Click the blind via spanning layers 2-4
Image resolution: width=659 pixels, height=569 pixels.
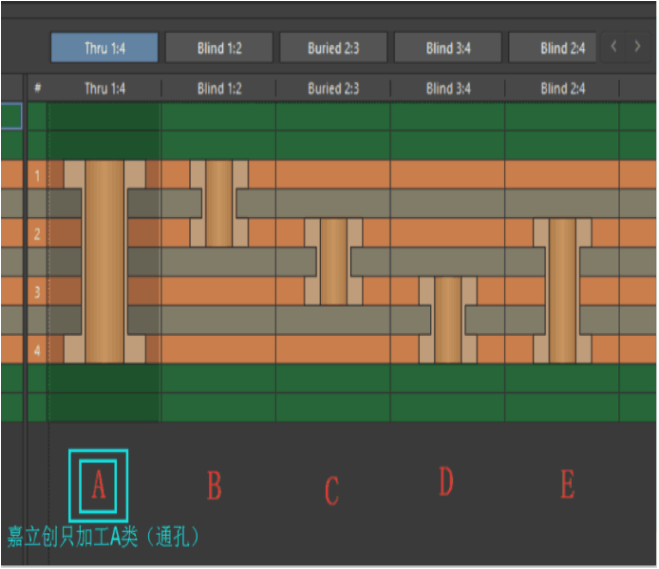pos(562,291)
